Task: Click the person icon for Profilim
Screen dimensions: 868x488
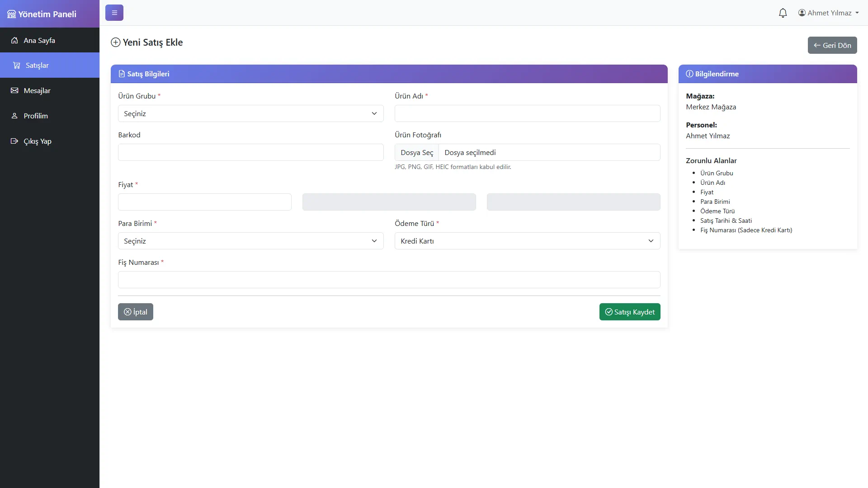Action: click(14, 116)
